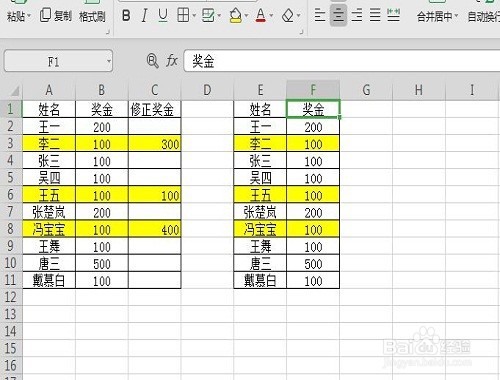Apply the red font color A

(261, 15)
